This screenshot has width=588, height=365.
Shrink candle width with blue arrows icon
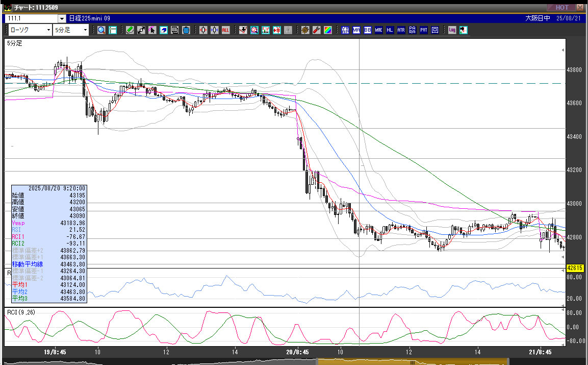tap(215, 30)
